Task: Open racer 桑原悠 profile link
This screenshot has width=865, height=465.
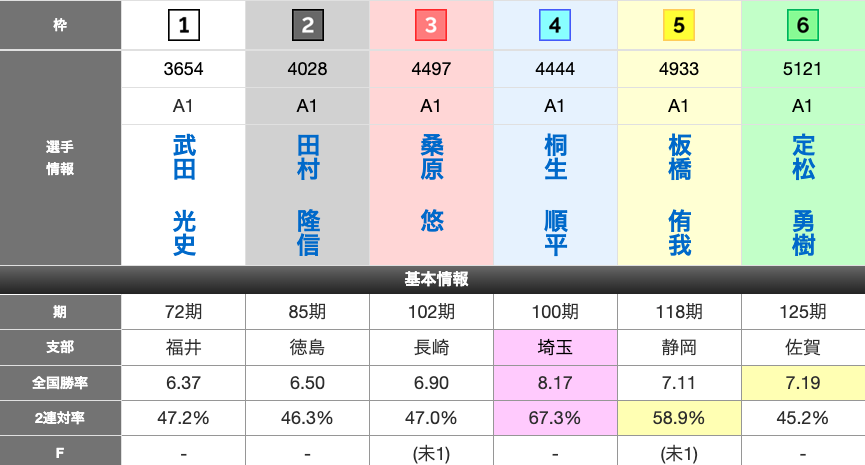Action: tap(432, 183)
